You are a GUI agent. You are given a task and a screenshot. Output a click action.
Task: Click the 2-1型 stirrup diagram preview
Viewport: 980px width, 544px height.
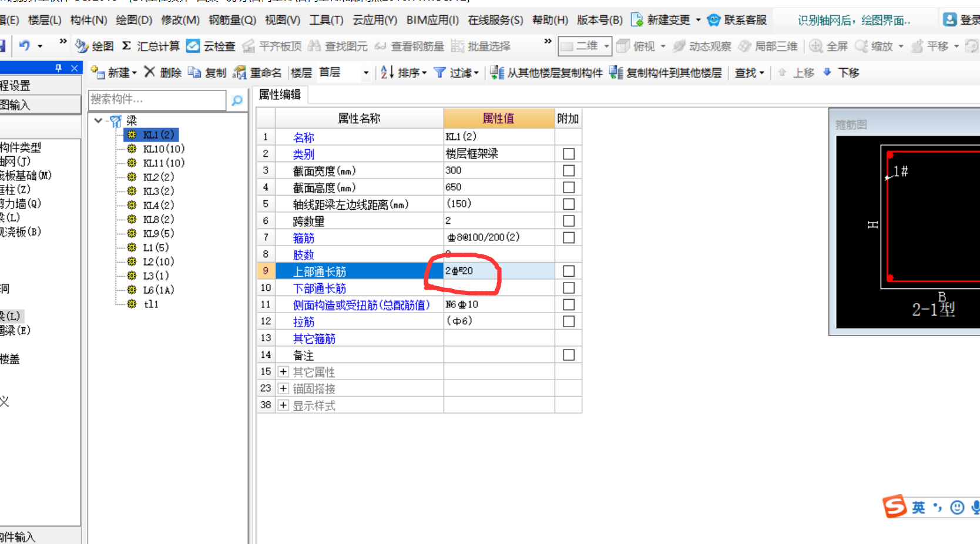[x=908, y=233]
